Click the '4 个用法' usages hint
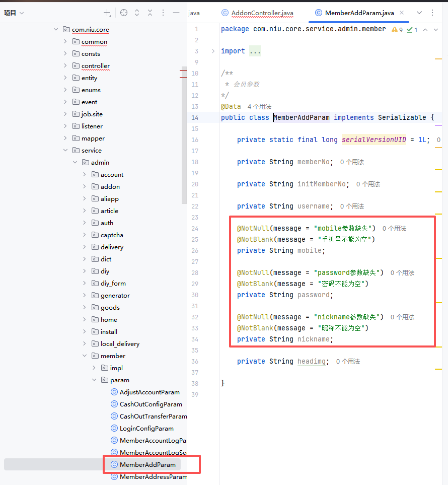 point(259,107)
